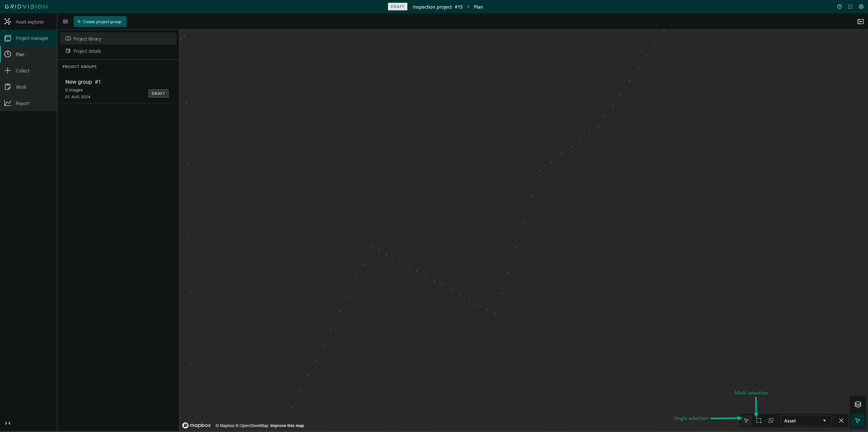Click Create project group button
868x432 pixels.
[100, 21]
